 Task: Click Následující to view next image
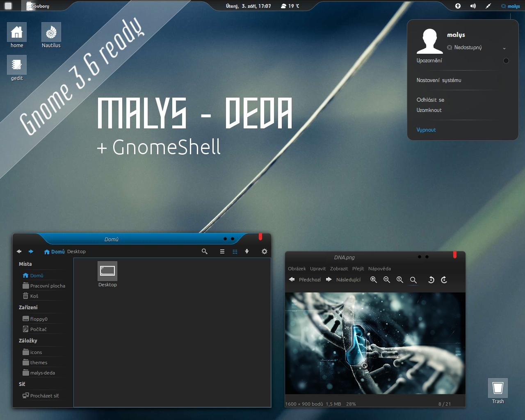point(343,280)
